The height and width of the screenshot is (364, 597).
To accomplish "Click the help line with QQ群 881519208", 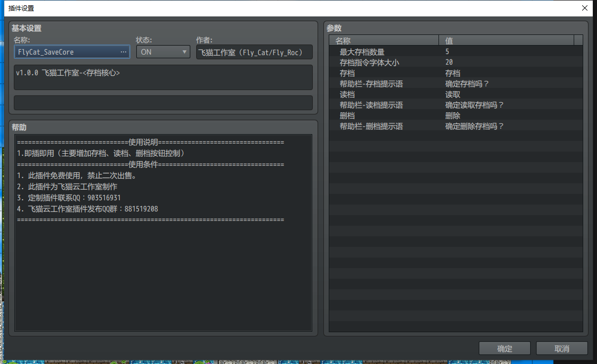I will coord(87,209).
